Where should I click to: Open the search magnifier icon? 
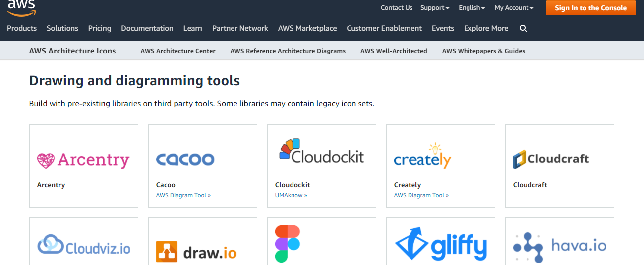pyautogui.click(x=523, y=29)
